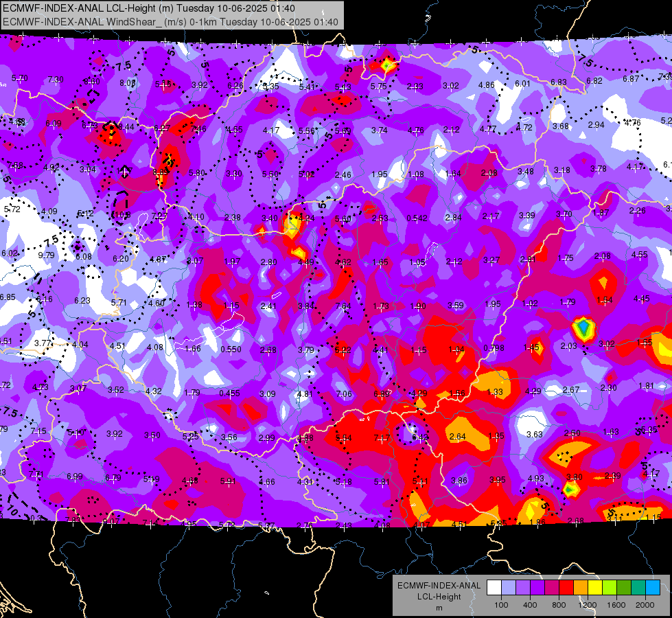This screenshot has width=672, height=618.
Task: Click the wind shear value 2.64
Action: (x=457, y=437)
